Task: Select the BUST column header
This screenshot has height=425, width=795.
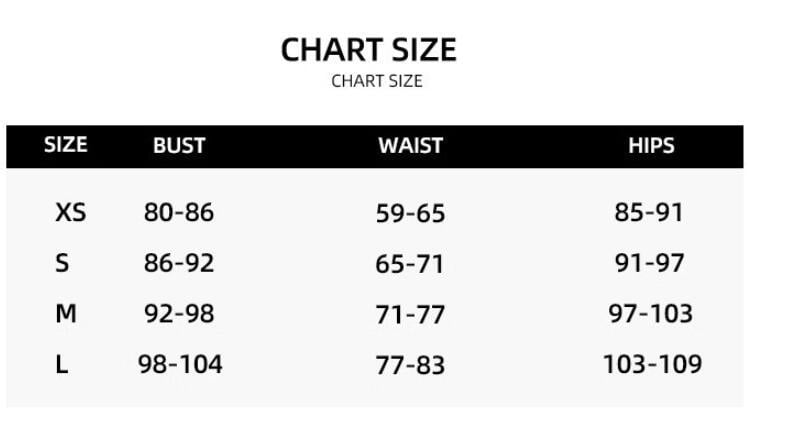Action: (179, 145)
